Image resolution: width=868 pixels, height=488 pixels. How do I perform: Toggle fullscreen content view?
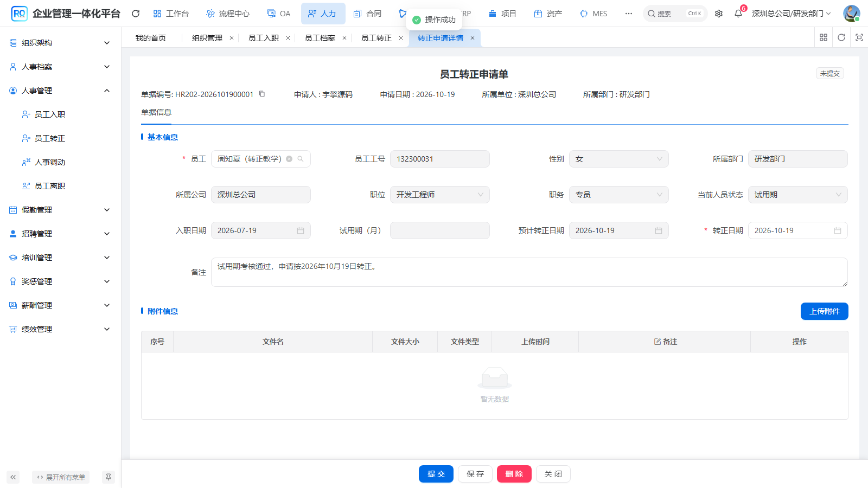(859, 37)
